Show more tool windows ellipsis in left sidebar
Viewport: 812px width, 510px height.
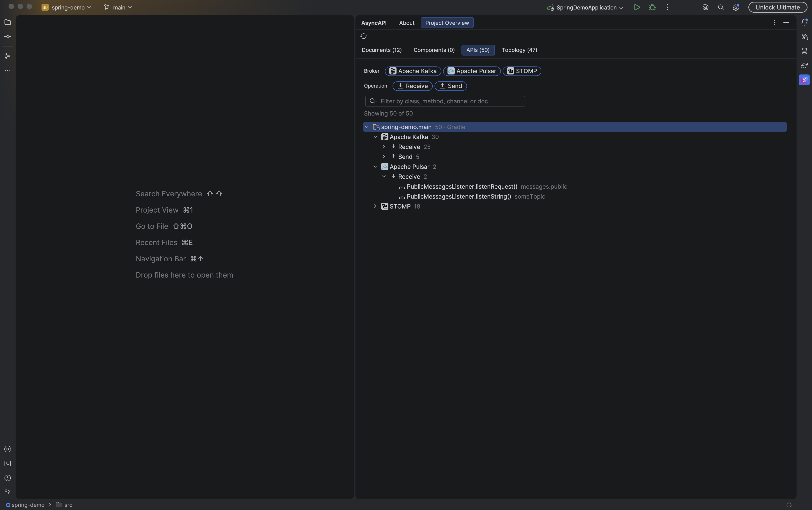7,70
